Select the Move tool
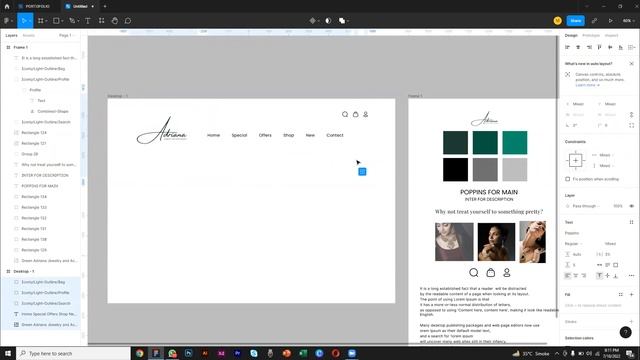 pos(24,21)
